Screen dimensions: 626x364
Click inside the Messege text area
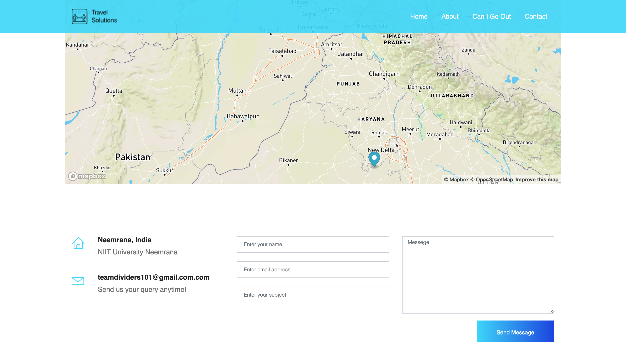478,275
